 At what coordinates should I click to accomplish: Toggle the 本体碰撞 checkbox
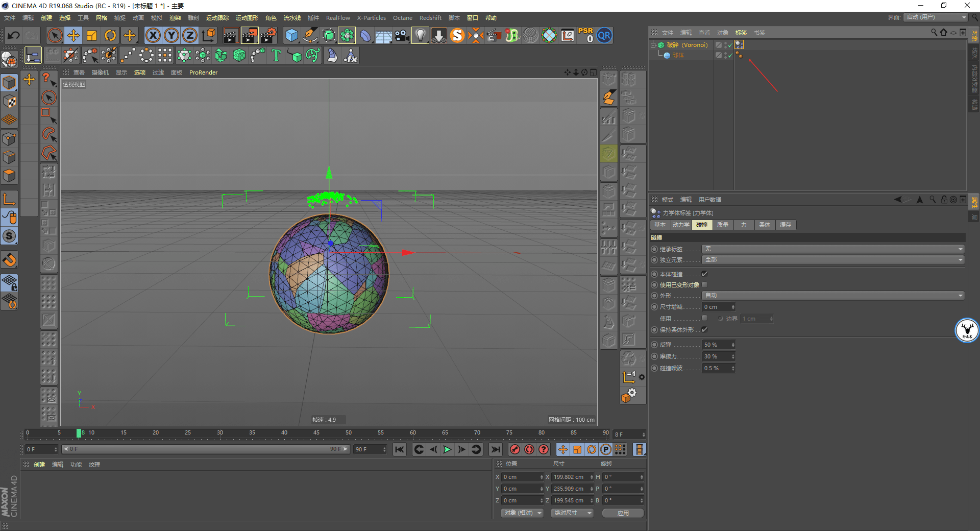(704, 274)
